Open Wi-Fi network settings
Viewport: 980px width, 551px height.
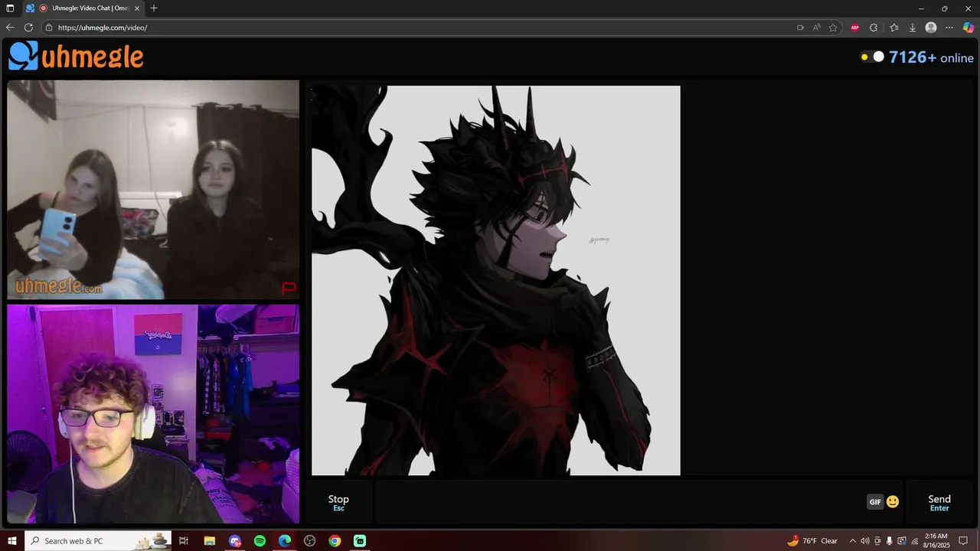[914, 541]
